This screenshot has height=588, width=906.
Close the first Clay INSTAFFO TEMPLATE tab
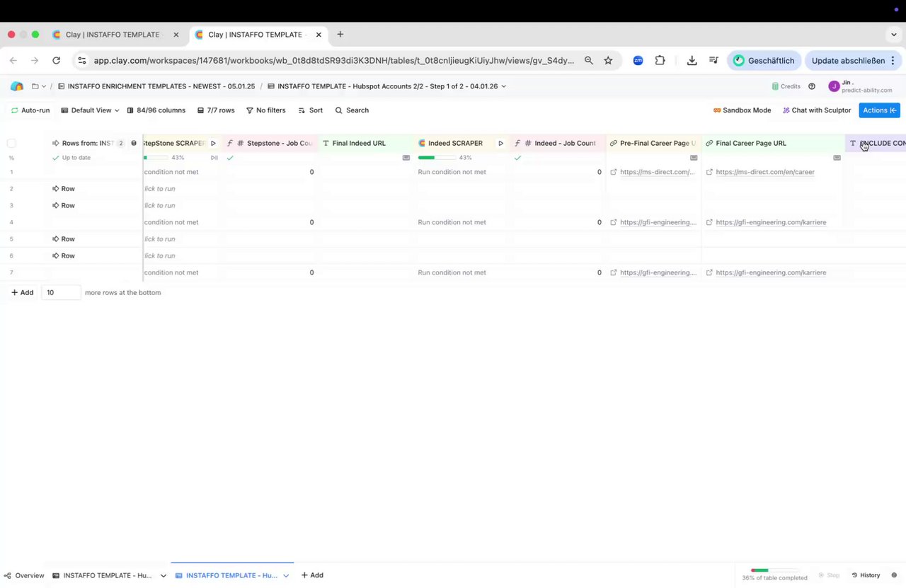pos(176,35)
